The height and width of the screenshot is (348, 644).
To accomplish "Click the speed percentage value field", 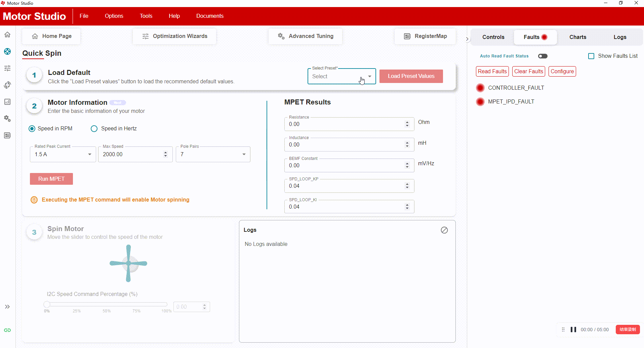I will tap(192, 307).
